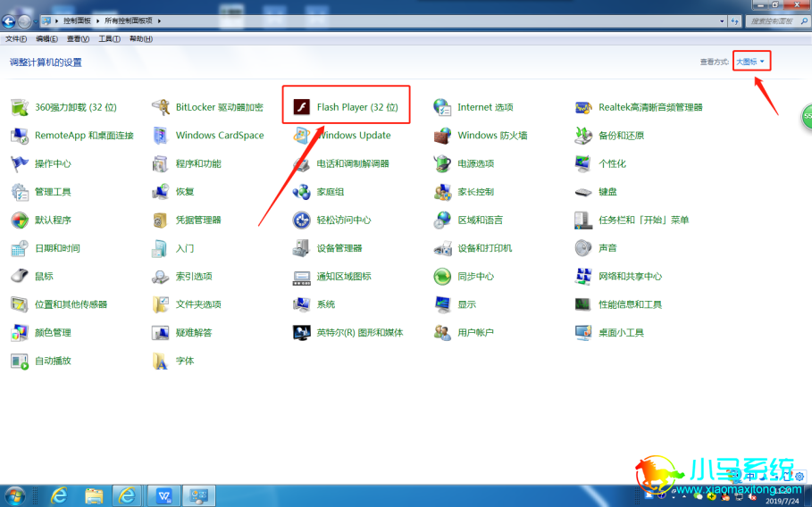Open 凭据管理器 icon
The image size is (812, 507).
[161, 220]
